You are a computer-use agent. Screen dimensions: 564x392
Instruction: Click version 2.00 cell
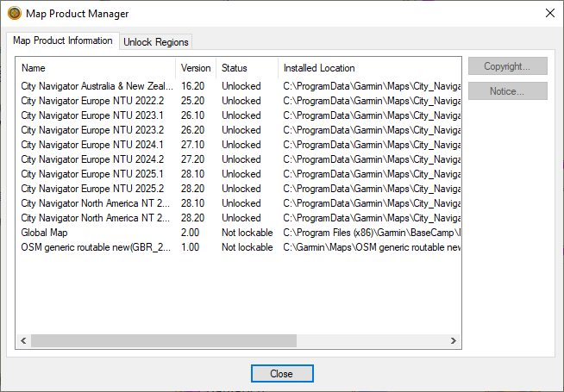pyautogui.click(x=190, y=233)
